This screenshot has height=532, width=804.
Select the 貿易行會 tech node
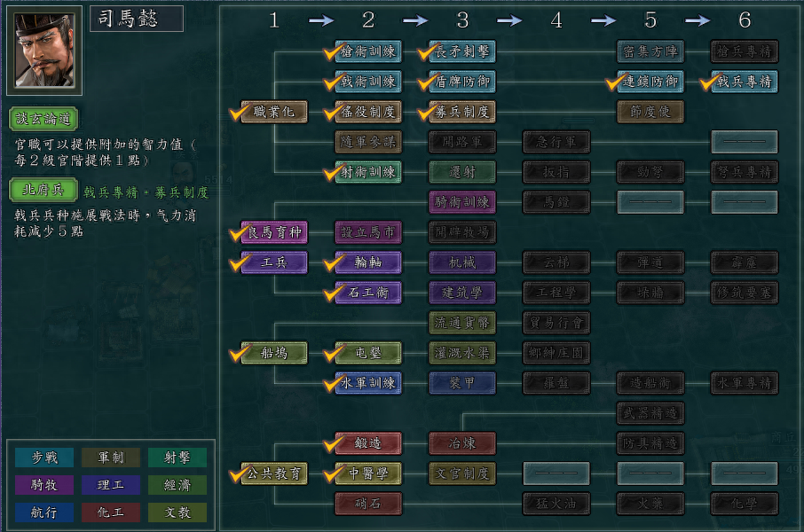(x=556, y=323)
